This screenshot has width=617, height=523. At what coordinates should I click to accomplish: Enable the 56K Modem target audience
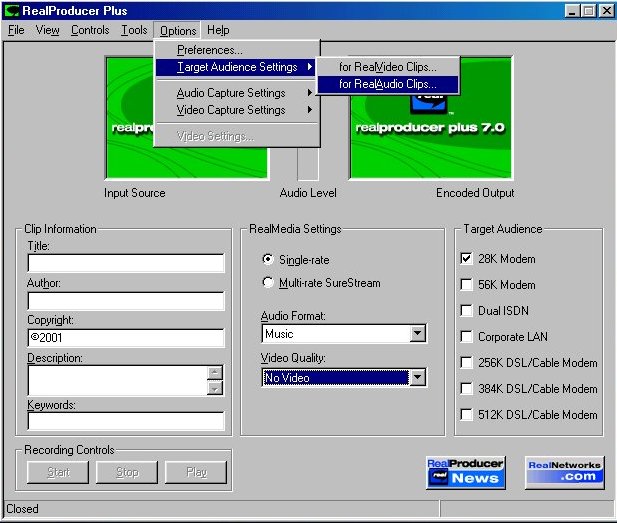(x=466, y=285)
